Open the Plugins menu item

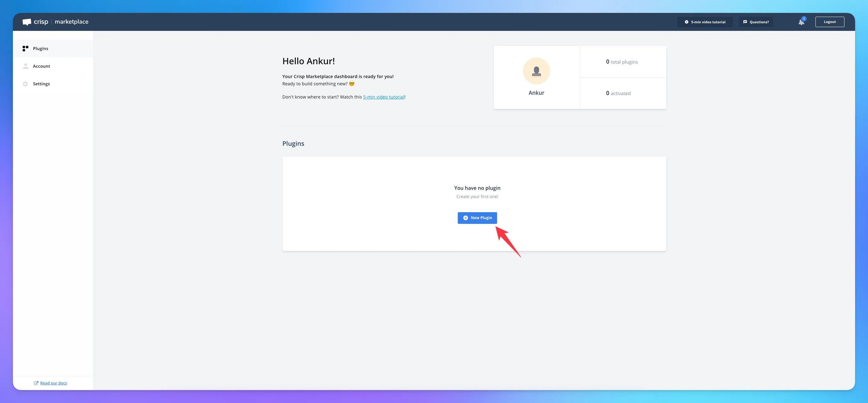coord(53,48)
